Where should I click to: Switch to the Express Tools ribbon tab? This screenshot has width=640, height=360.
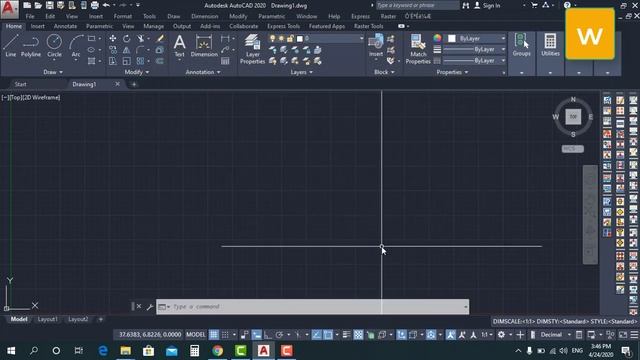[283, 26]
